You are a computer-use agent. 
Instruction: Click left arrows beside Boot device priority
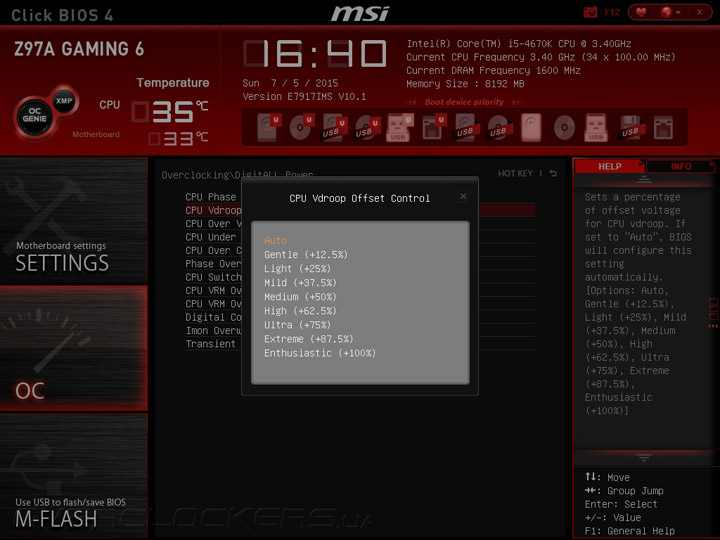(412, 102)
